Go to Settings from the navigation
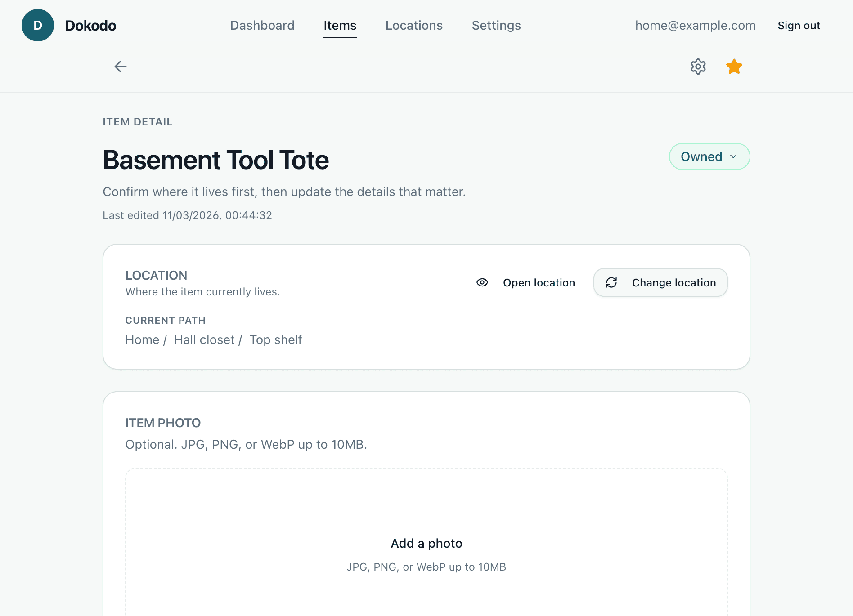 tap(496, 26)
